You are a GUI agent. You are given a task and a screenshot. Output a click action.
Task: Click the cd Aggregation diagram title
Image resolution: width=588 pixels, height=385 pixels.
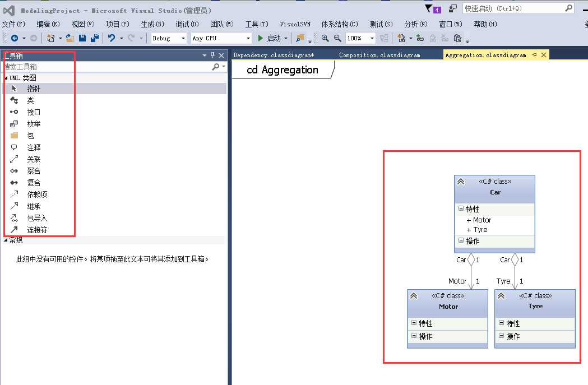pos(283,69)
